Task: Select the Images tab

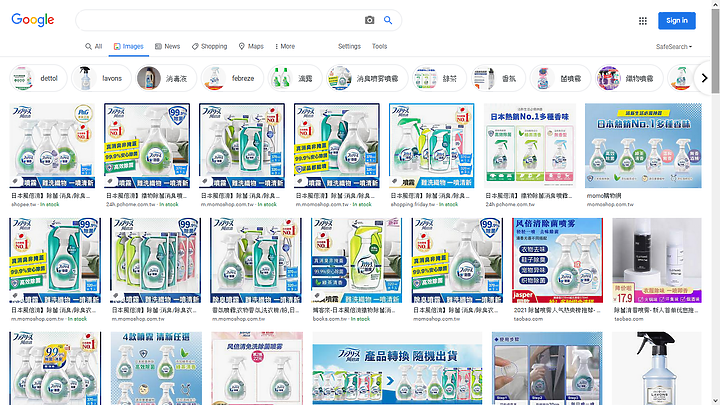Action: coord(129,46)
